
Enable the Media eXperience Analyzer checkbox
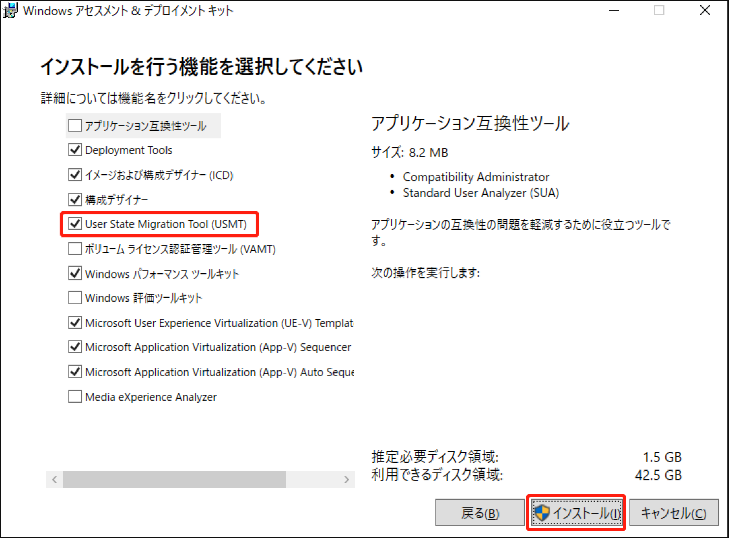pyautogui.click(x=75, y=397)
